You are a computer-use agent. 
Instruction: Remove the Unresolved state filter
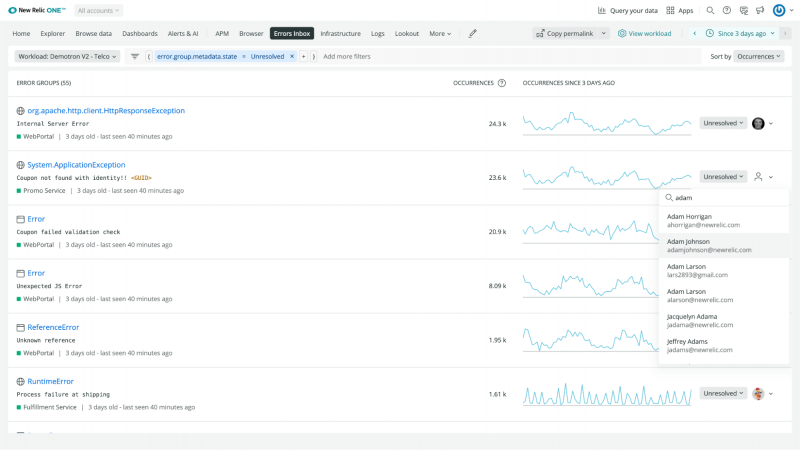(x=292, y=57)
